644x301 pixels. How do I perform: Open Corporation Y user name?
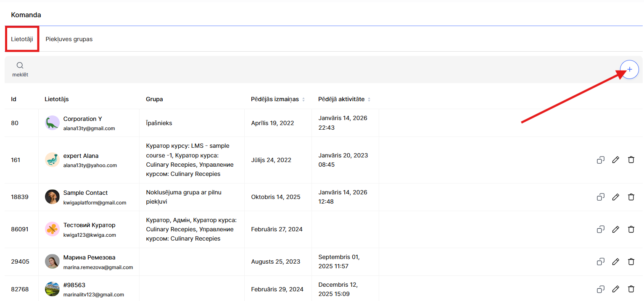click(82, 119)
